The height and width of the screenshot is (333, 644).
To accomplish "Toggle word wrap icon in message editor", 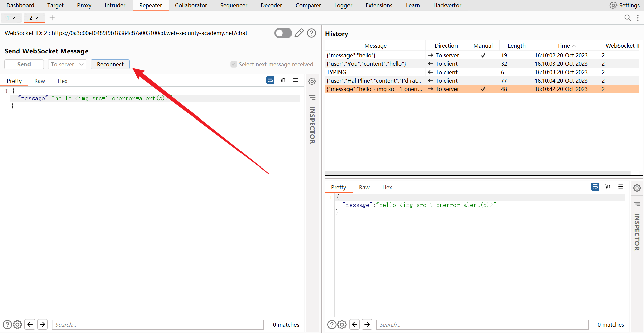I will [x=270, y=80].
